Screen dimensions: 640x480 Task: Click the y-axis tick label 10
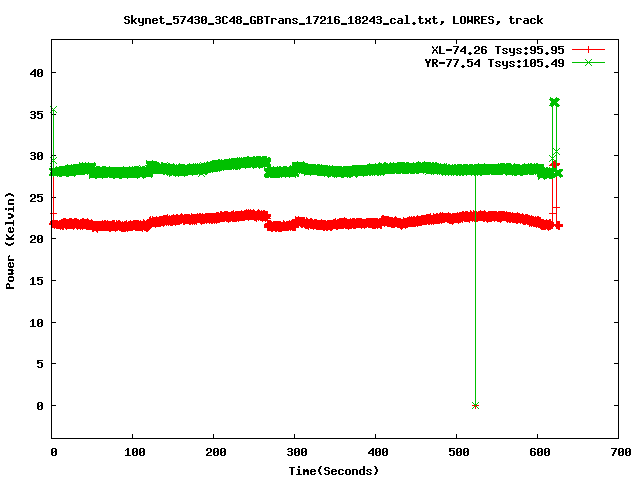click(36, 323)
